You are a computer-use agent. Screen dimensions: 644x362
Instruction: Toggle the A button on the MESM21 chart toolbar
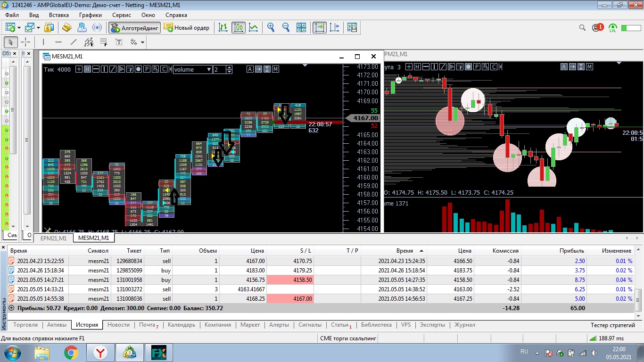point(250,69)
